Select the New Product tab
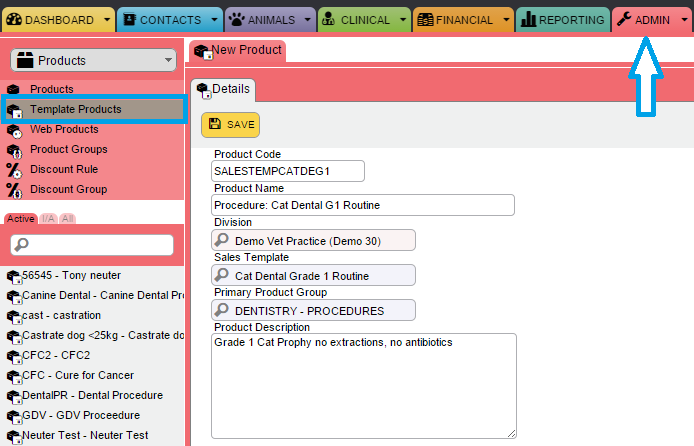 (x=238, y=51)
